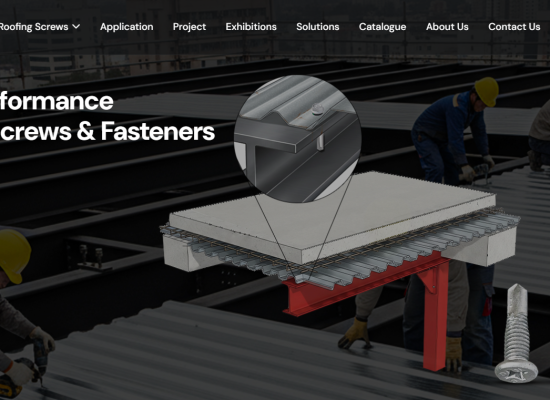Go to the Project page
Screen dimensions: 550x400
[189, 27]
